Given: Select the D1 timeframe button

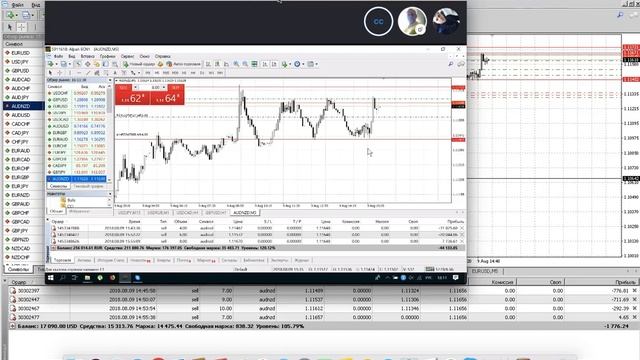Looking at the screenshot, I should [202, 73].
